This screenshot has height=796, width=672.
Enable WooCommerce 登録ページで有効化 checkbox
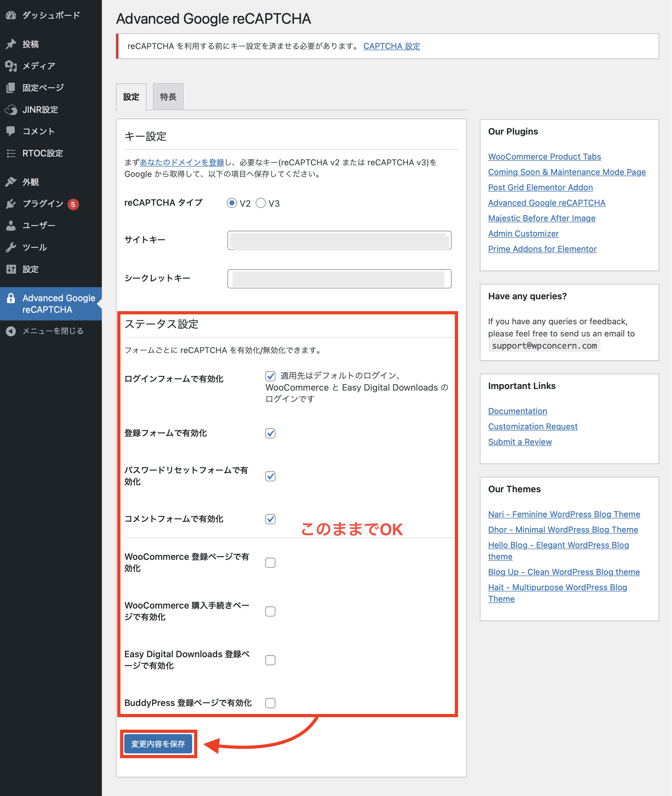[270, 562]
